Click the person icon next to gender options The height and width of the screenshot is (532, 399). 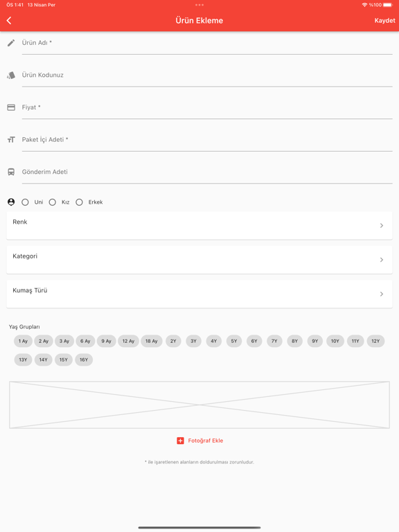tap(11, 202)
